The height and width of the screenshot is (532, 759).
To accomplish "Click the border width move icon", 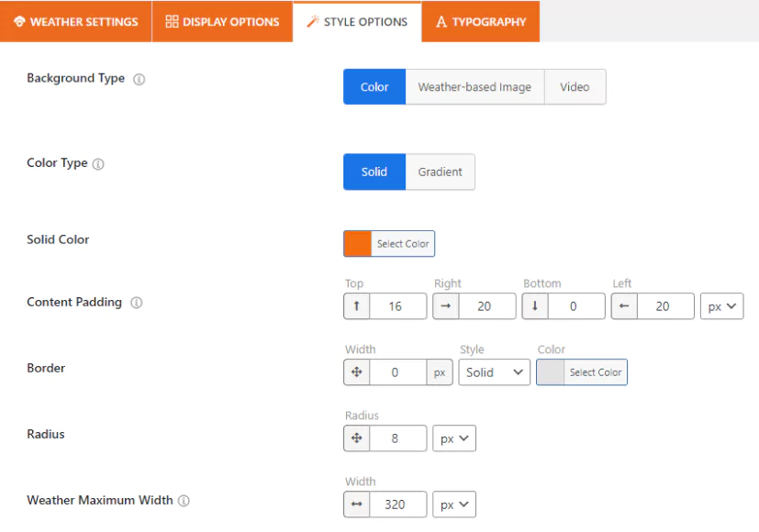I will [x=357, y=371].
